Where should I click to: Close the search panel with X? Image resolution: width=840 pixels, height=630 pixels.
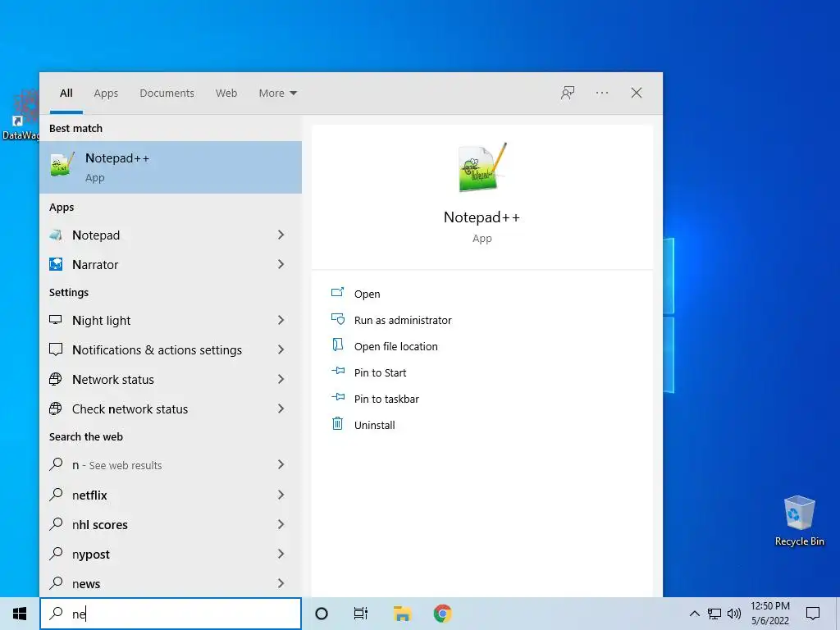click(x=636, y=93)
